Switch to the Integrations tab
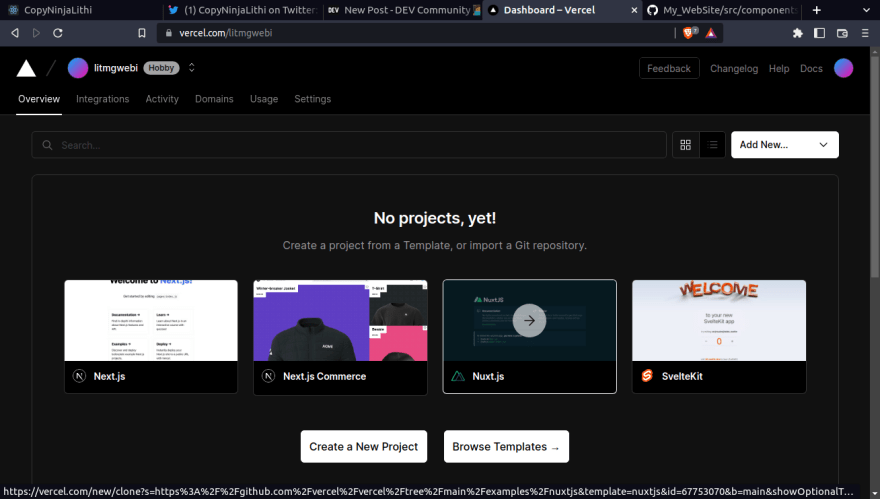The image size is (880, 499). coord(103,99)
